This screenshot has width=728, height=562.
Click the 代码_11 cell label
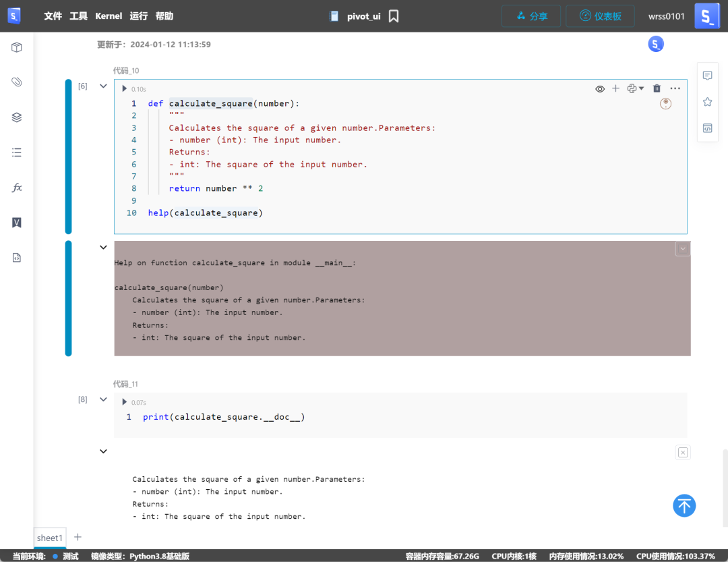pos(125,384)
